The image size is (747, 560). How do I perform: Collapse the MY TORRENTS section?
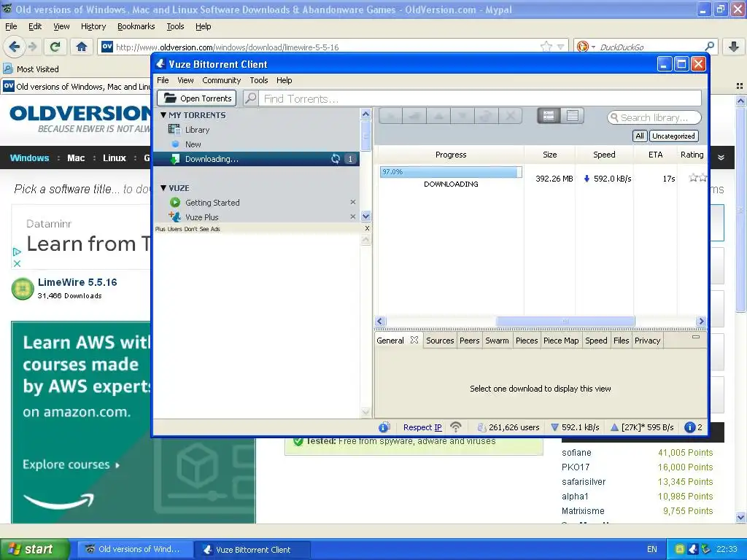[x=163, y=115]
